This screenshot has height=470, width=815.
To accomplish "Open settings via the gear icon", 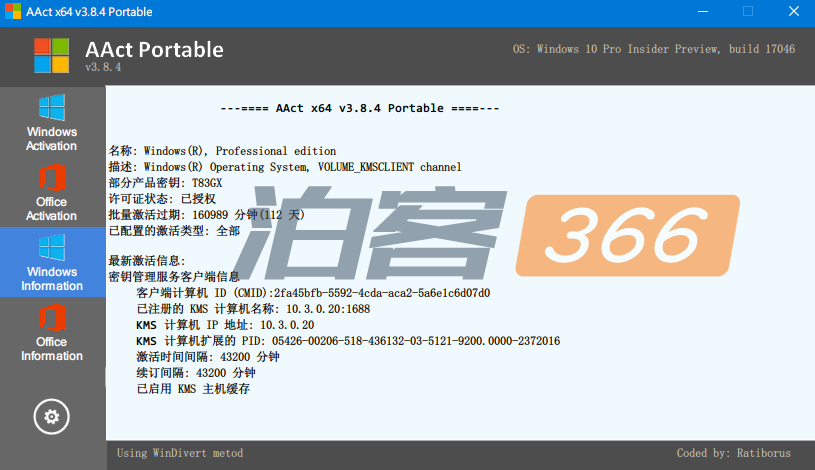I will (x=51, y=416).
